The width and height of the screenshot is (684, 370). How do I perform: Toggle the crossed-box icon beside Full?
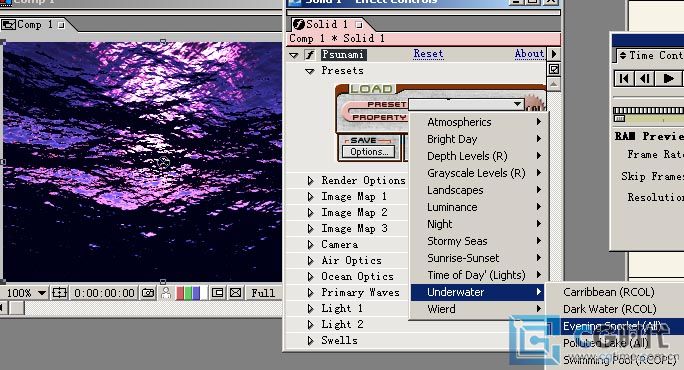[x=236, y=293]
